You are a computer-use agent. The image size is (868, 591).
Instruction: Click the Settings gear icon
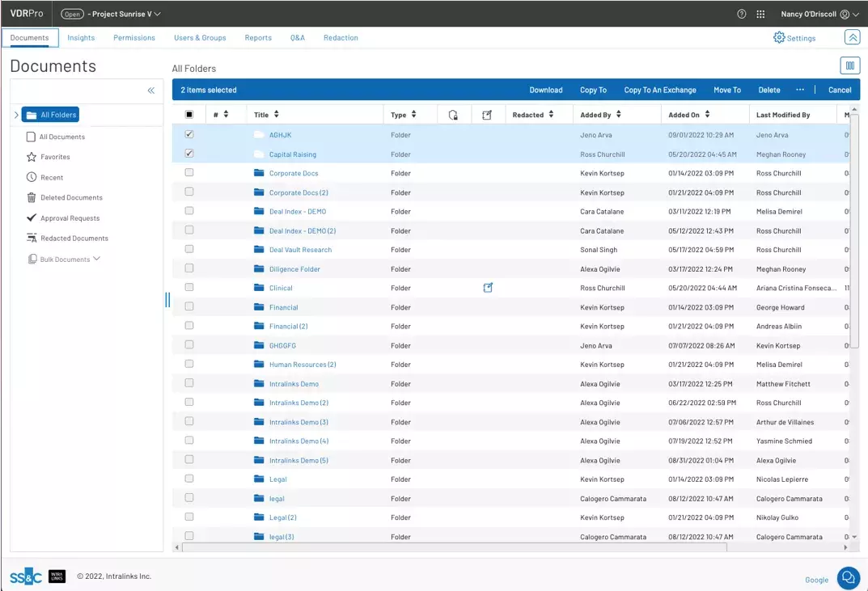[x=779, y=38]
